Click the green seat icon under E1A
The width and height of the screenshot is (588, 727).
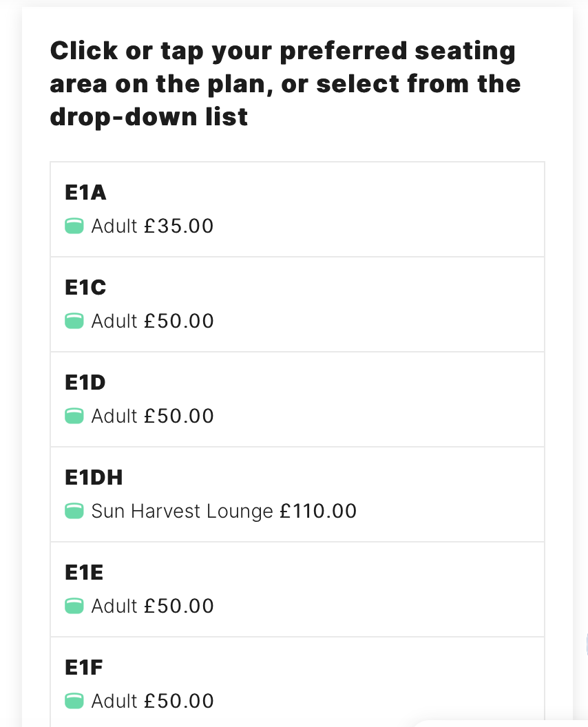(74, 226)
